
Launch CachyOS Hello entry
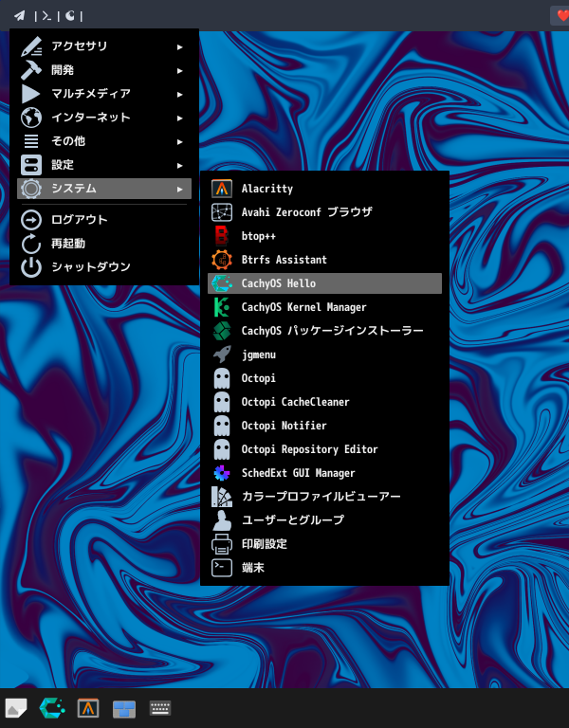coord(324,283)
